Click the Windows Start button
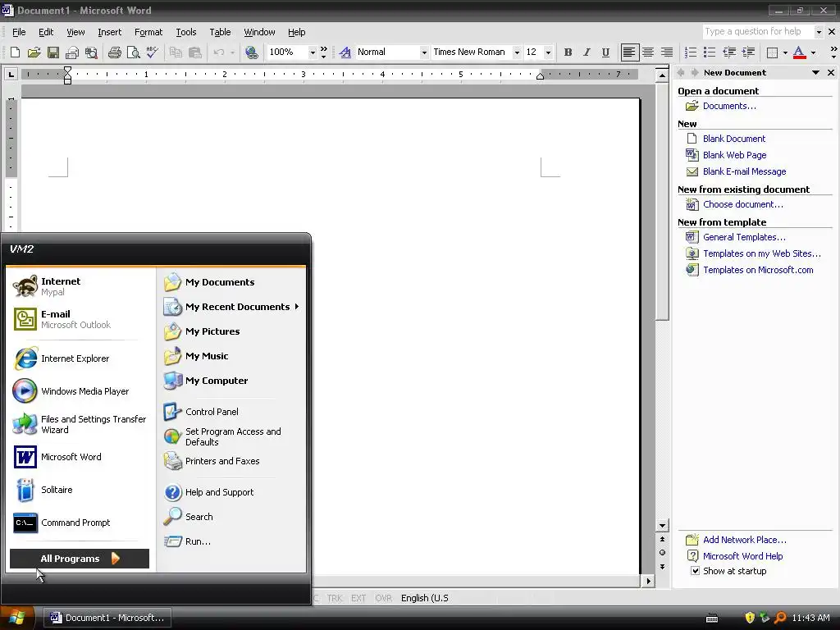 click(x=17, y=618)
